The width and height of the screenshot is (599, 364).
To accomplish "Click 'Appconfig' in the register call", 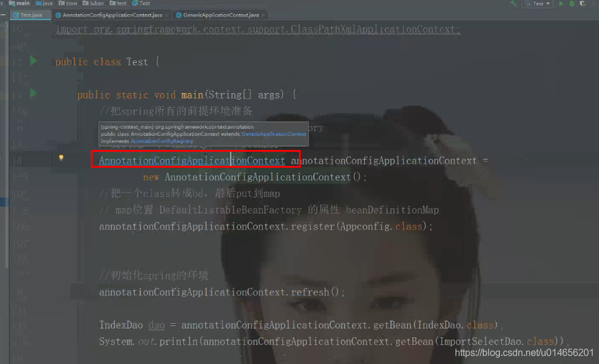I will [x=365, y=226].
